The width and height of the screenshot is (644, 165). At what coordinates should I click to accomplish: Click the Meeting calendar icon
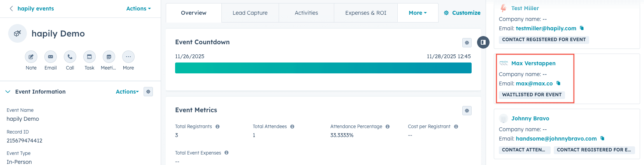tap(109, 57)
